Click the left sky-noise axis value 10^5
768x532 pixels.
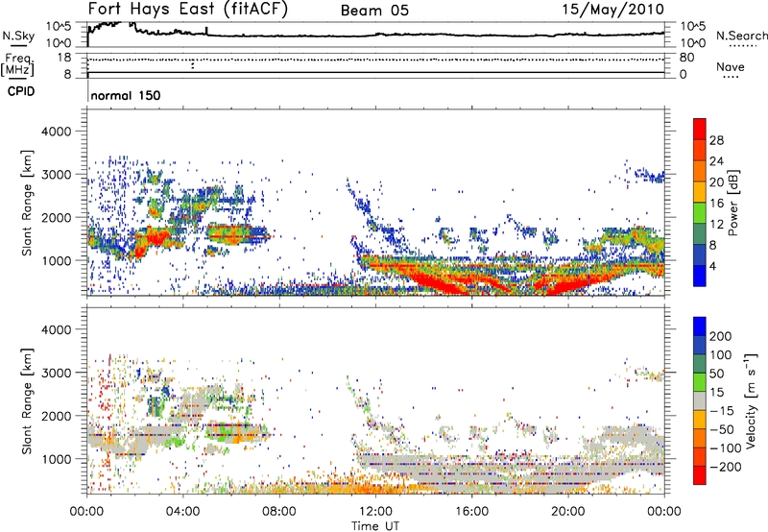tap(59, 27)
